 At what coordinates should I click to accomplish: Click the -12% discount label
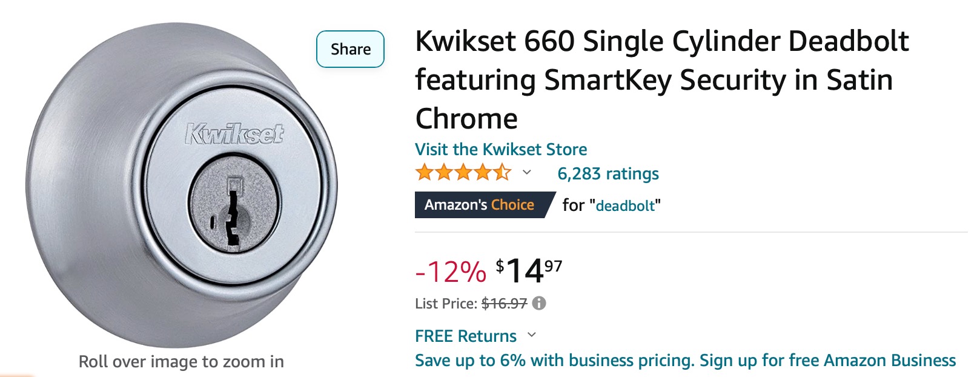click(x=451, y=272)
